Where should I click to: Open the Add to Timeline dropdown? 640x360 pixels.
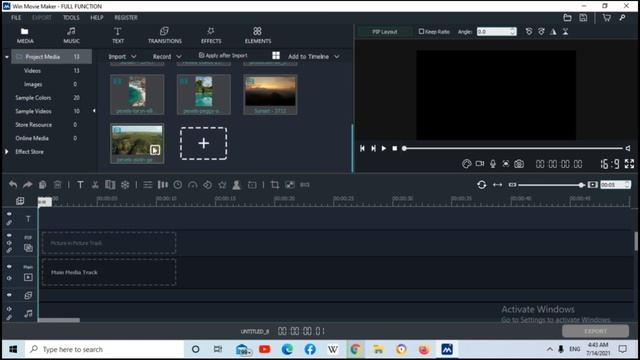pos(313,56)
